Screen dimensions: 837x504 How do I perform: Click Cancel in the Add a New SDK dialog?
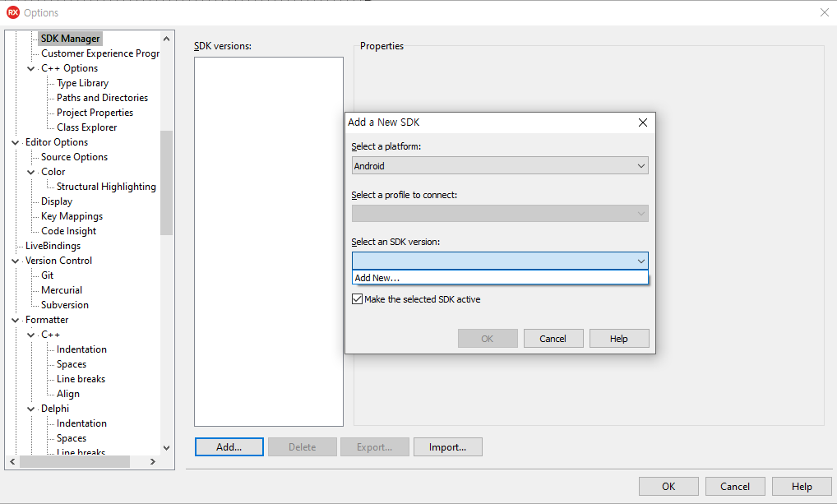[553, 338]
